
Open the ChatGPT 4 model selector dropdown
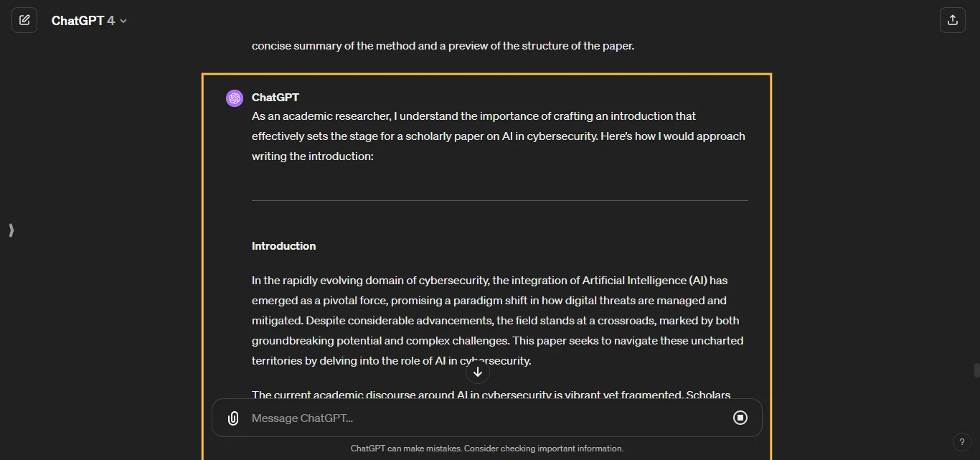coord(89,21)
